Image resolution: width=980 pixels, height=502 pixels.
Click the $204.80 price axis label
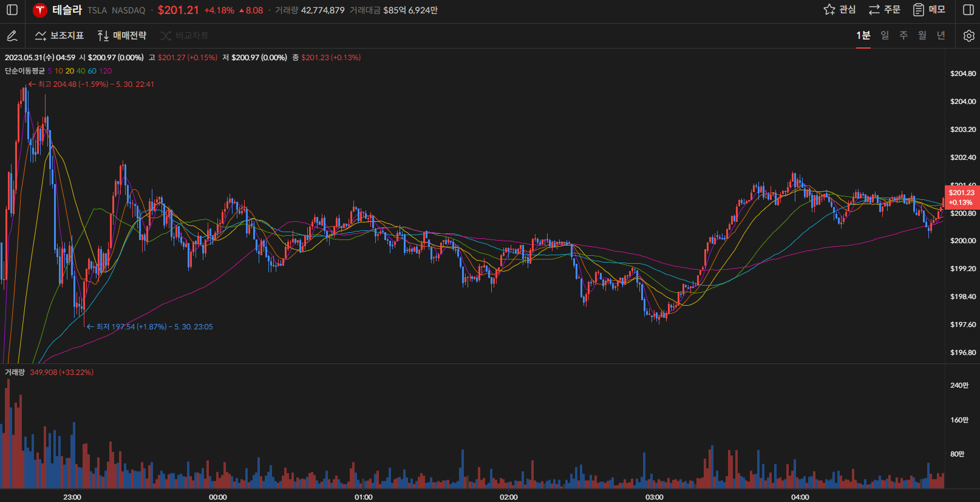pyautogui.click(x=963, y=74)
